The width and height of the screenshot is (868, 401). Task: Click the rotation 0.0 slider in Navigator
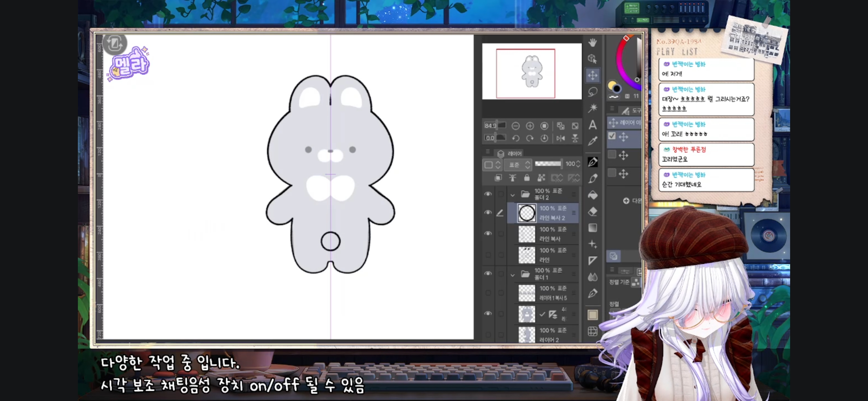[495, 138]
